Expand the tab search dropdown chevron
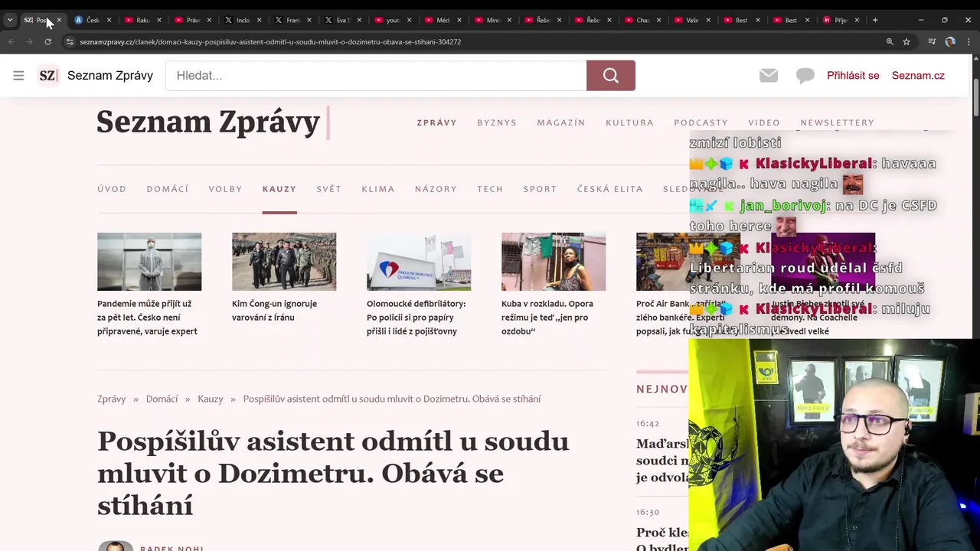 click(x=10, y=20)
